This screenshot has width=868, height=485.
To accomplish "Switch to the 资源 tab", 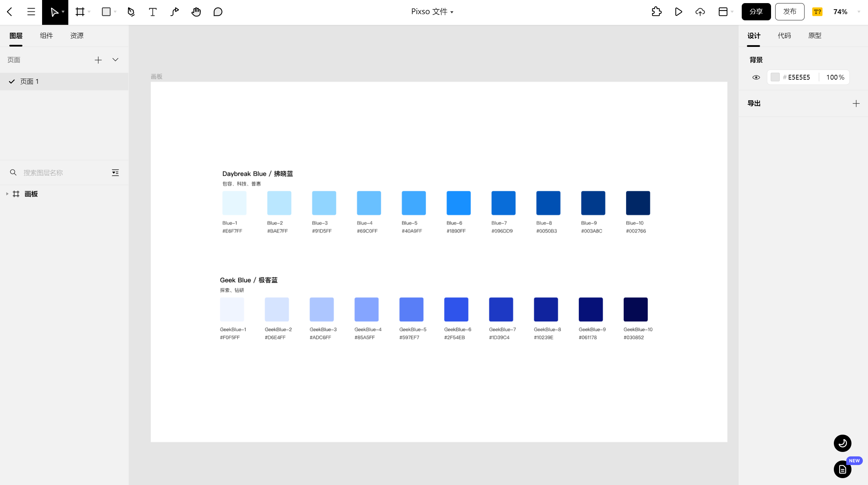I will [x=77, y=36].
